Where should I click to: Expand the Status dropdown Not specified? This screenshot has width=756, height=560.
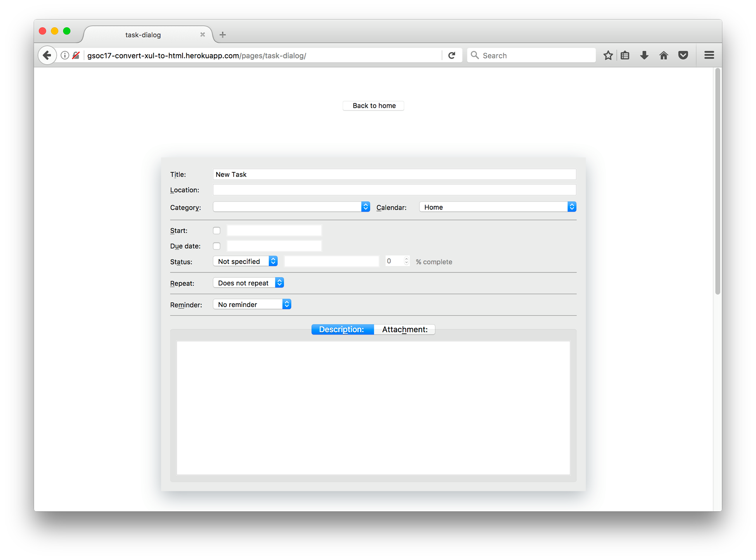245,261
